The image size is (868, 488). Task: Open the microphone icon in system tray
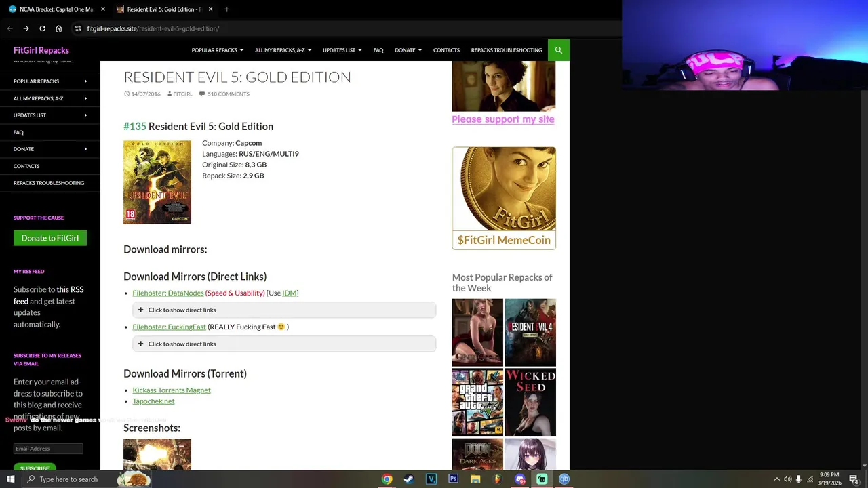click(x=799, y=479)
